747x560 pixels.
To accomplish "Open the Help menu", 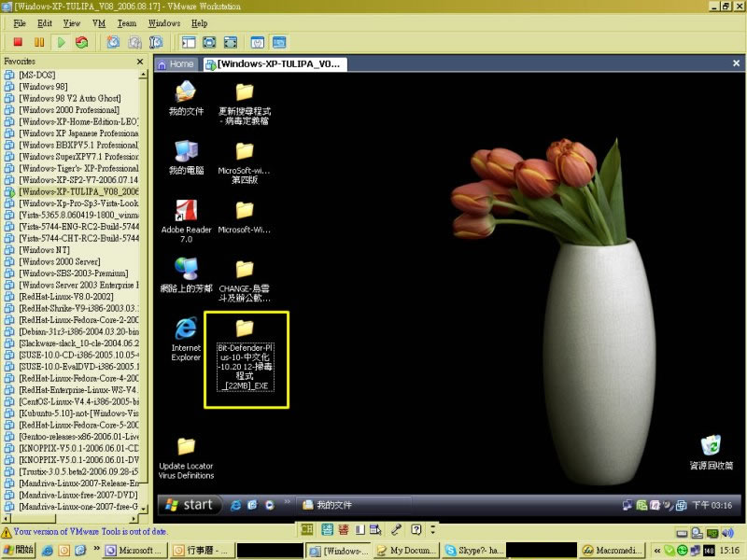I will (x=199, y=23).
